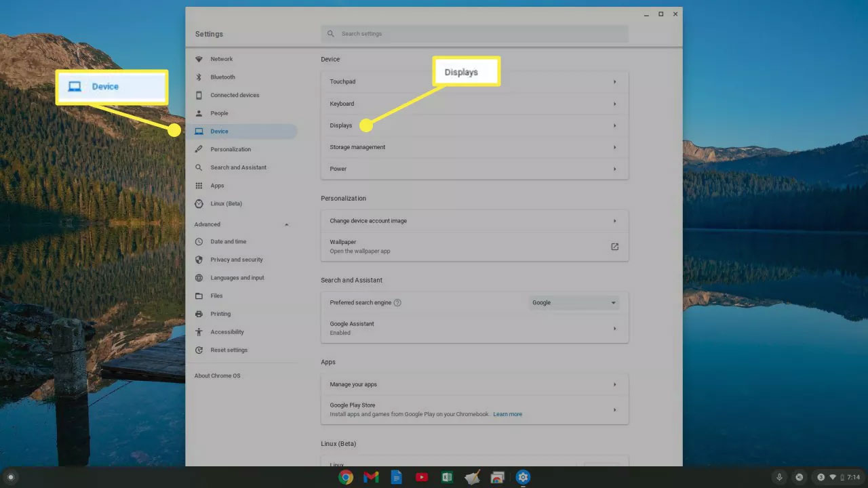Click the Printing printer icon

199,314
